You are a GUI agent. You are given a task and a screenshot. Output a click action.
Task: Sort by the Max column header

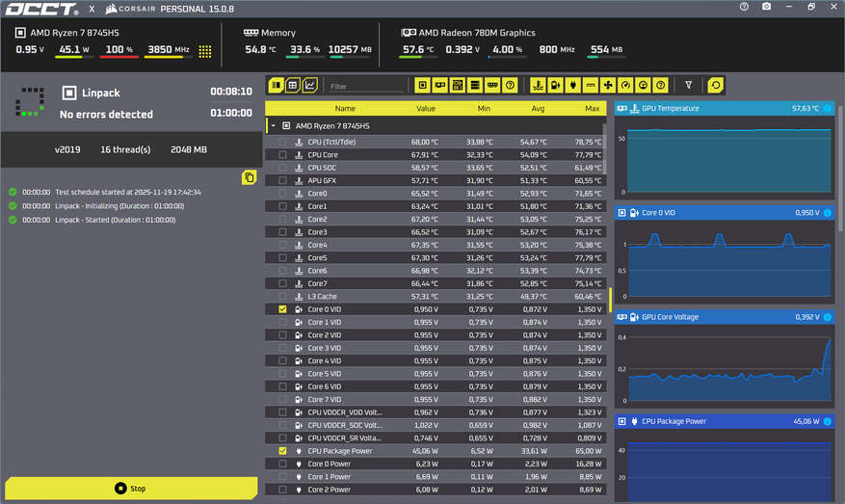tap(593, 108)
